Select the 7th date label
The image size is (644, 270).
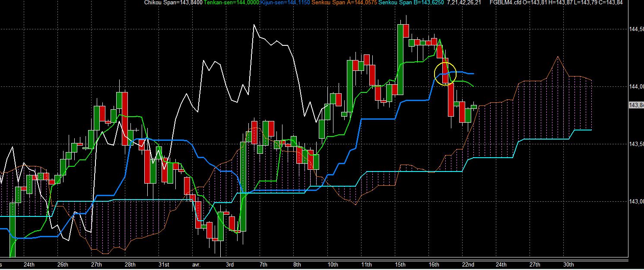pos(263,265)
